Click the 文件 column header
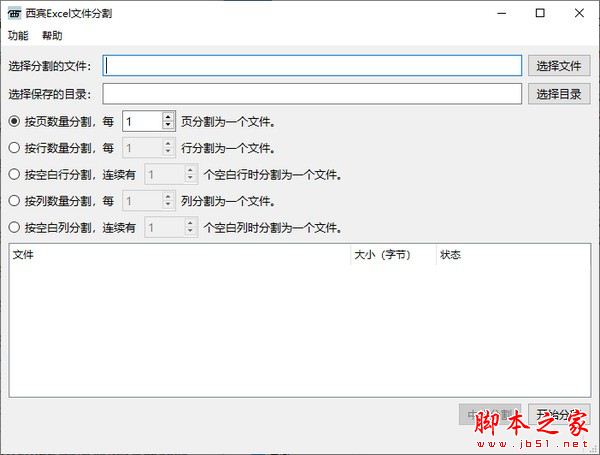 pos(179,254)
